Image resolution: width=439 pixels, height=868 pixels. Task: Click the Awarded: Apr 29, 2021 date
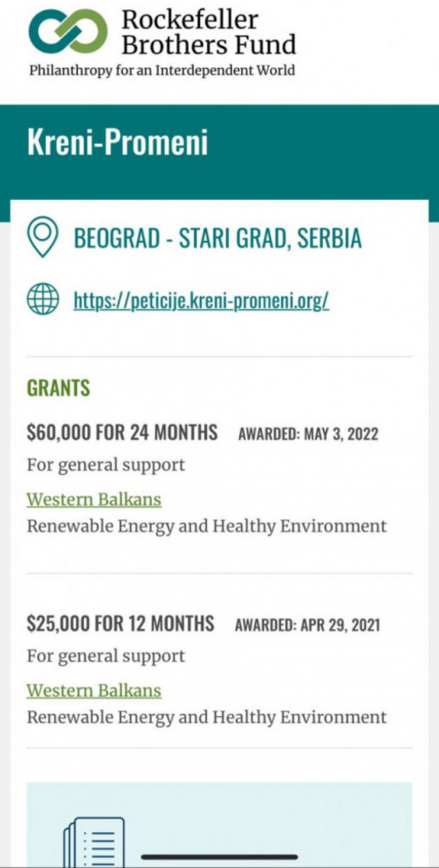307,625
